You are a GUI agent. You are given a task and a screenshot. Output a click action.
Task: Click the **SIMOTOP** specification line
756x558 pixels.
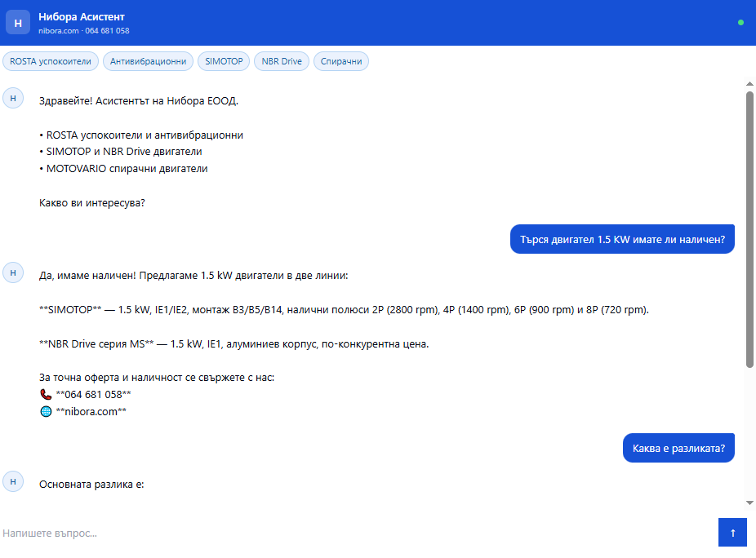coord(344,310)
